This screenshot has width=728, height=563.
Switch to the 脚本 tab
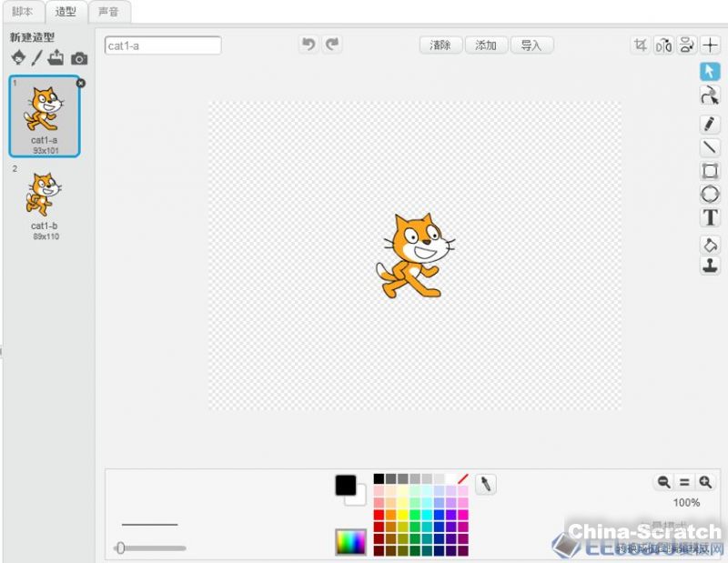click(x=22, y=12)
